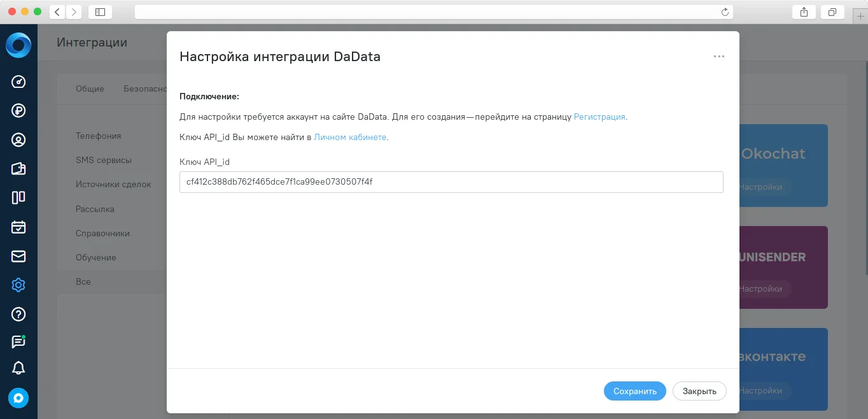Open the settings gear icon in sidebar
The image size is (868, 419).
coord(18,285)
